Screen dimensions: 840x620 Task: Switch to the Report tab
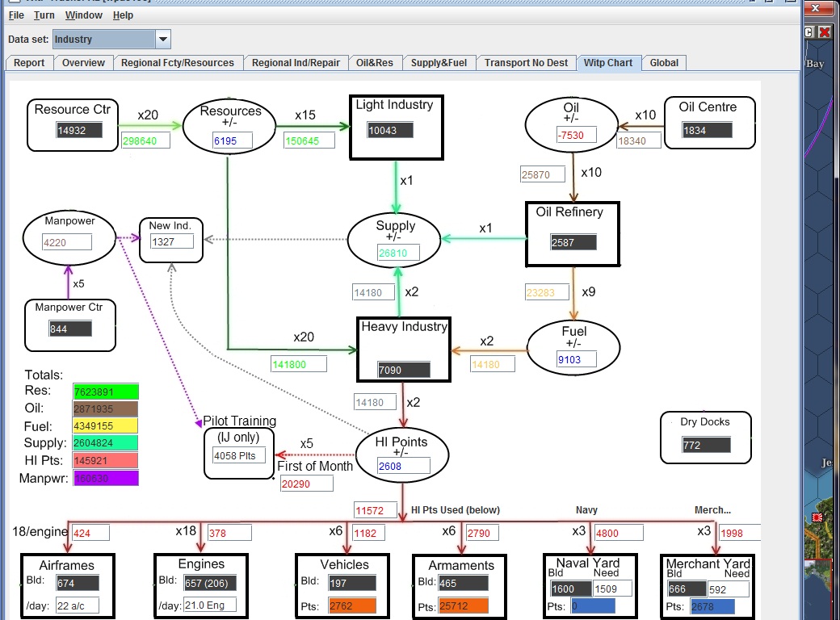(x=29, y=63)
